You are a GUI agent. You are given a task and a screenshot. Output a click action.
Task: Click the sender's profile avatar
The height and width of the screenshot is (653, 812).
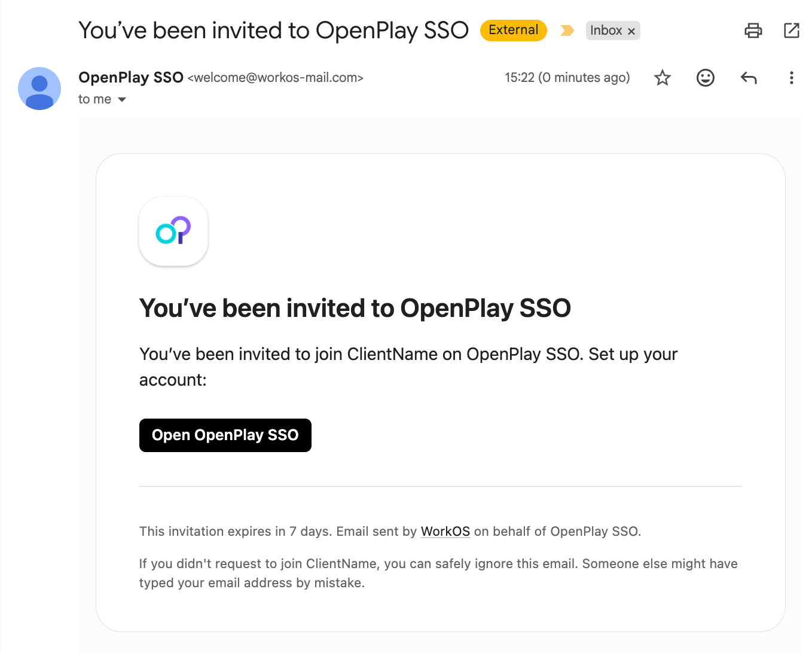point(39,89)
